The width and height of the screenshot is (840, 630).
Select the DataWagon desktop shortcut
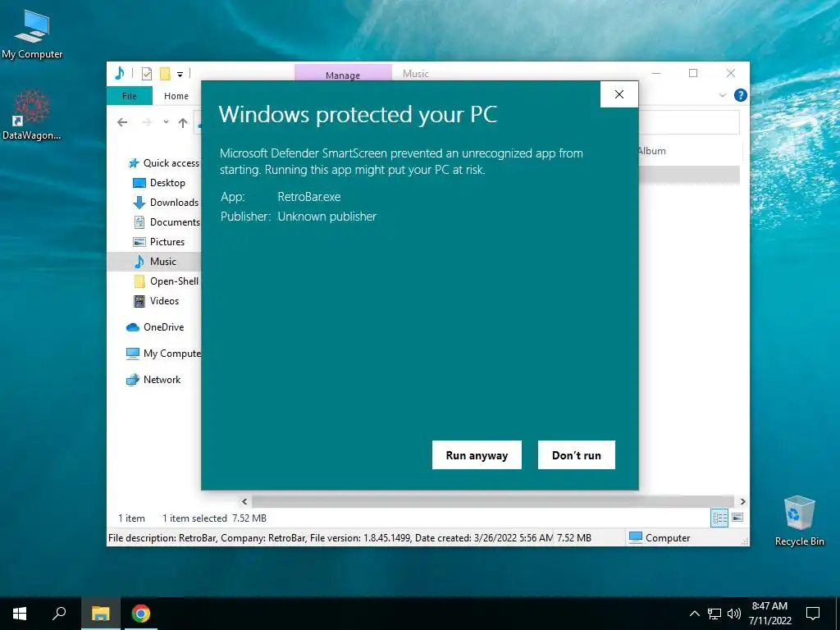(32, 115)
